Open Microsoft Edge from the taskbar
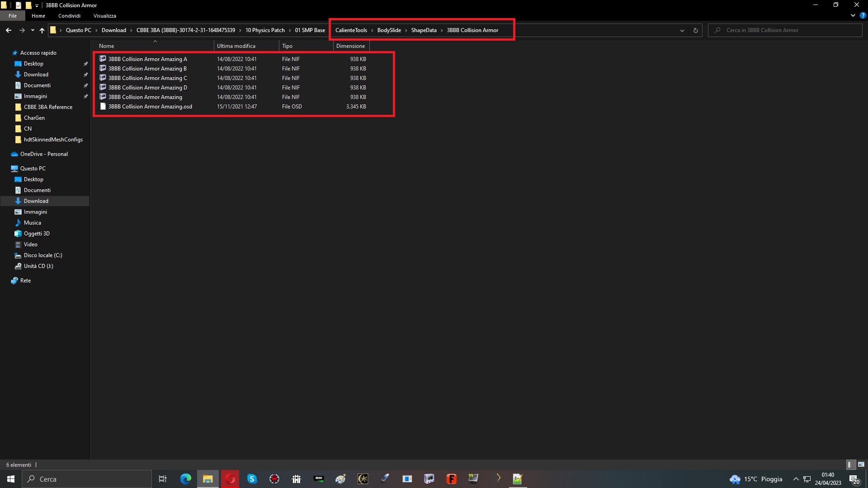This screenshot has height=488, width=868. (185, 479)
